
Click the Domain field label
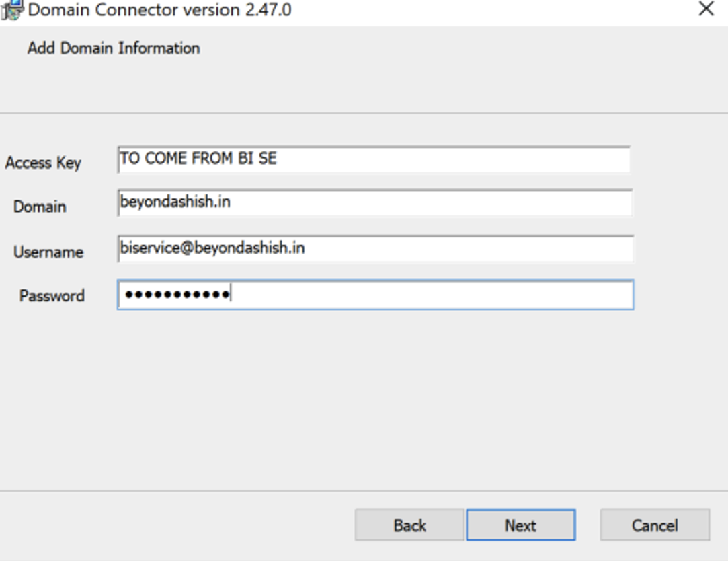pyautogui.click(x=40, y=207)
